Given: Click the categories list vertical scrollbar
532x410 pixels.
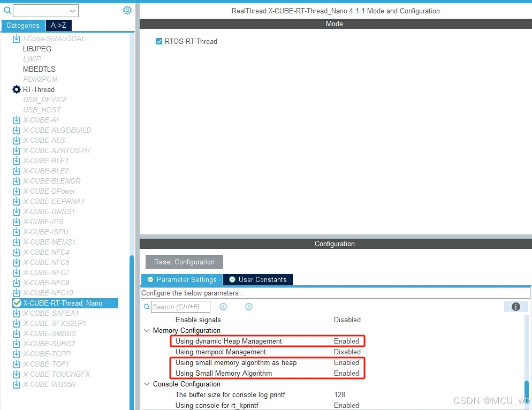Looking at the screenshot, I should (132, 332).
